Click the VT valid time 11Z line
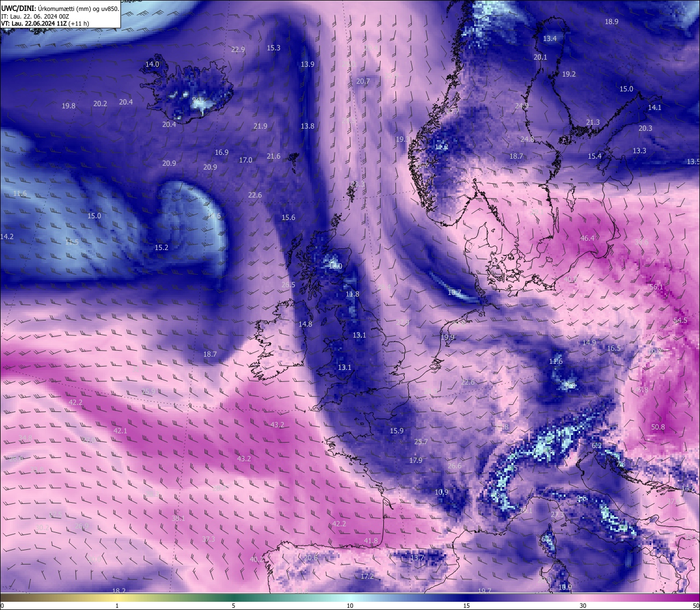700x610 pixels. [x=45, y=24]
